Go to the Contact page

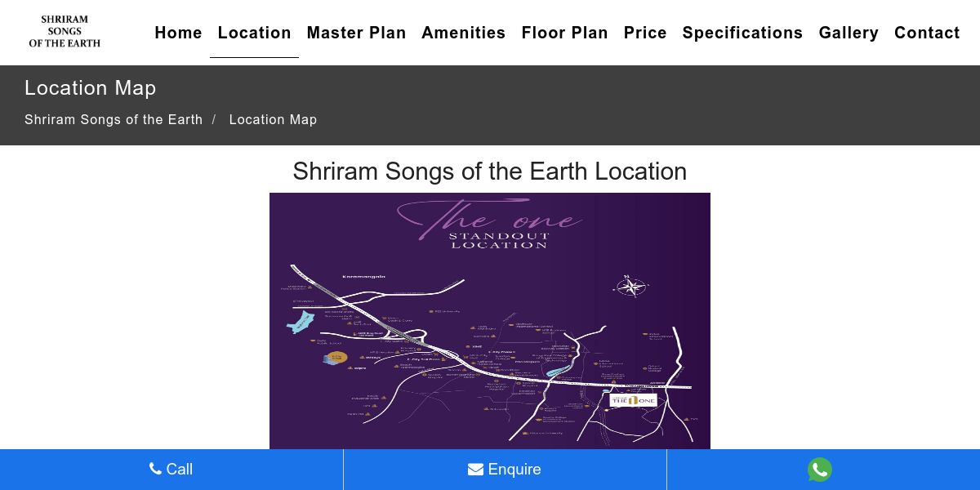pyautogui.click(x=927, y=33)
